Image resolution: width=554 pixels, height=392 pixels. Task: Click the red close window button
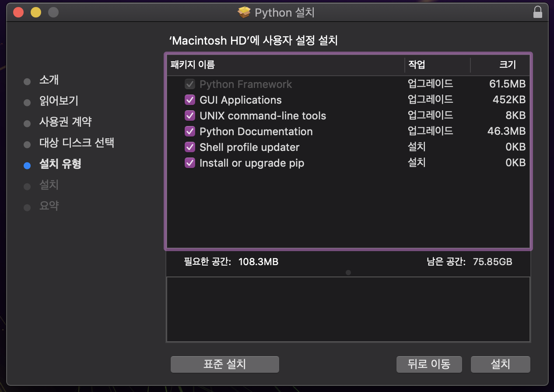coord(18,12)
